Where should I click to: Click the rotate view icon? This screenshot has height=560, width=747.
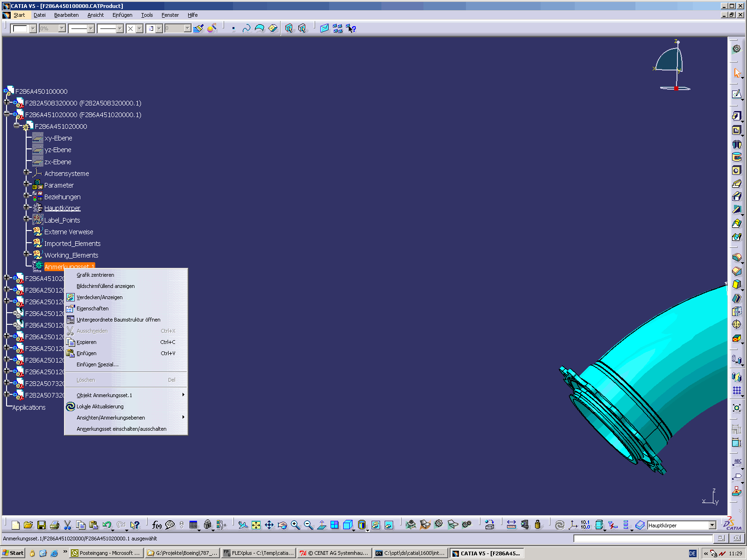(282, 525)
